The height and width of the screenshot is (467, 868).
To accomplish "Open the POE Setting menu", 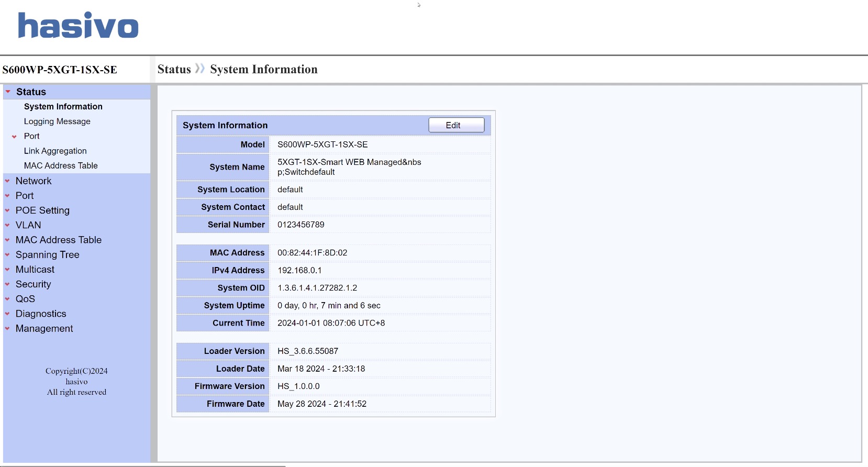I will pyautogui.click(x=42, y=210).
